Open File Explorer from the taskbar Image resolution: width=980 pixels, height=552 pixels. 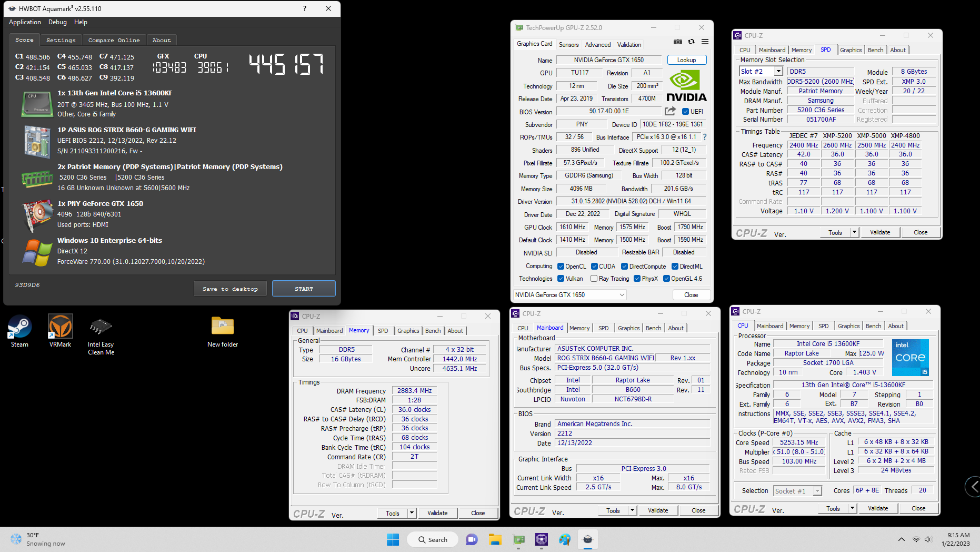pyautogui.click(x=495, y=539)
